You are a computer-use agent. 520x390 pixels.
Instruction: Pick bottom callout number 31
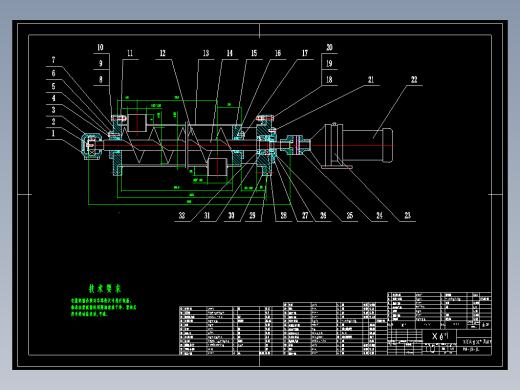[x=207, y=216]
